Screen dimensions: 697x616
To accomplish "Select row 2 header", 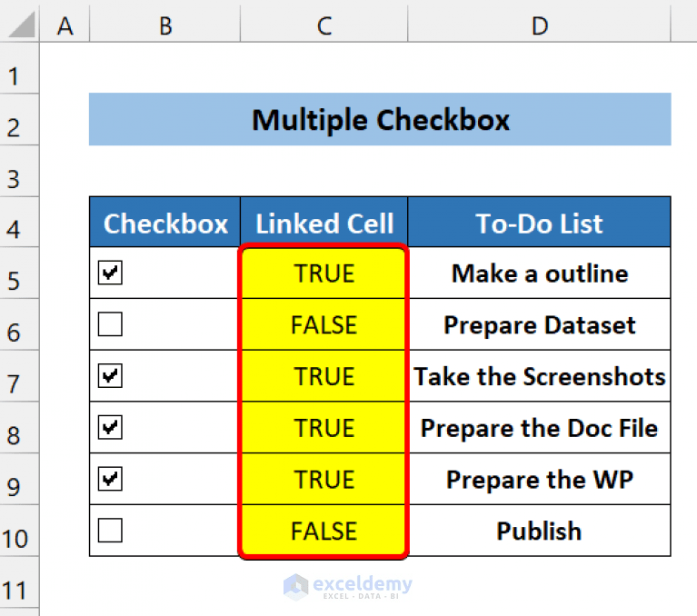I will tap(19, 119).
